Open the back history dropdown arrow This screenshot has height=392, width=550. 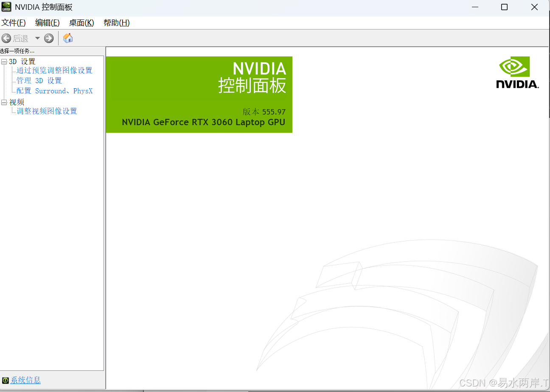pos(37,38)
